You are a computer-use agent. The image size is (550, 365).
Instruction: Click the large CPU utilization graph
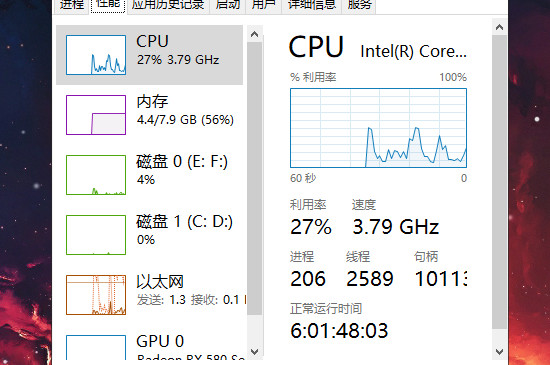click(378, 128)
